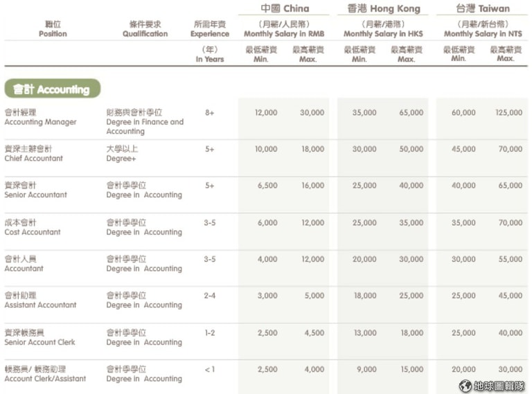Click Degree in Finance and Accounting text

tap(145, 127)
